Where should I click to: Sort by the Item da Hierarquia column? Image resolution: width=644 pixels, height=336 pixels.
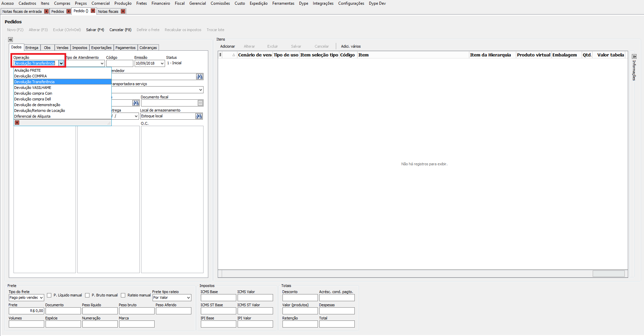[x=492, y=55]
